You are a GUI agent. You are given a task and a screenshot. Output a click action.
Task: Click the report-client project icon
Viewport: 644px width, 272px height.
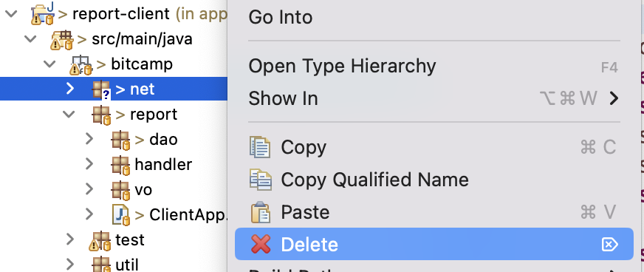point(43,14)
